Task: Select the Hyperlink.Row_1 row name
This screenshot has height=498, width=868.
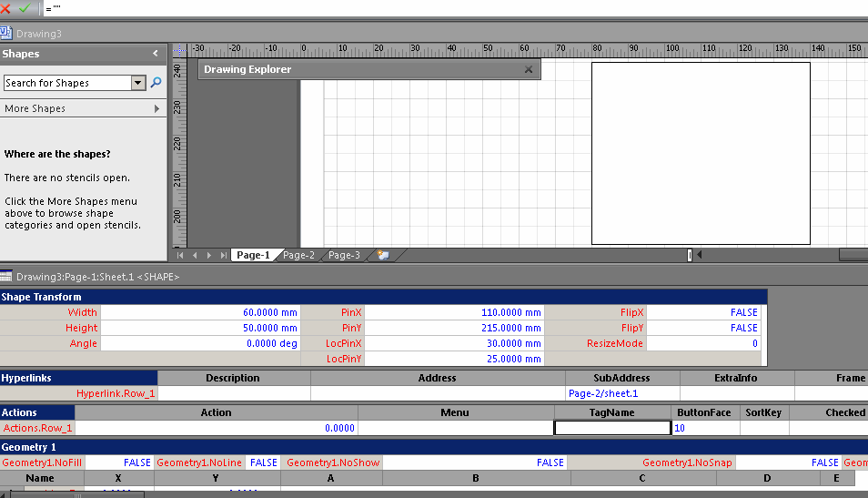Action: (78, 393)
